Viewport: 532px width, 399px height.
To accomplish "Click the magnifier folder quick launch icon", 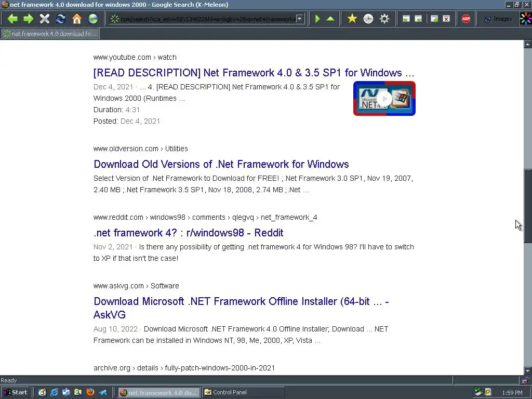I will pyautogui.click(x=78, y=392).
